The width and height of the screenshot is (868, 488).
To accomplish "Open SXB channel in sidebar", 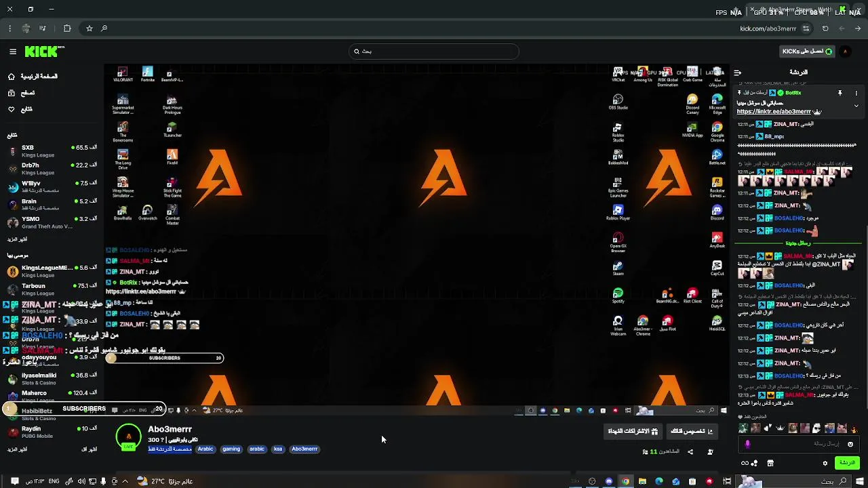I will pos(53,150).
